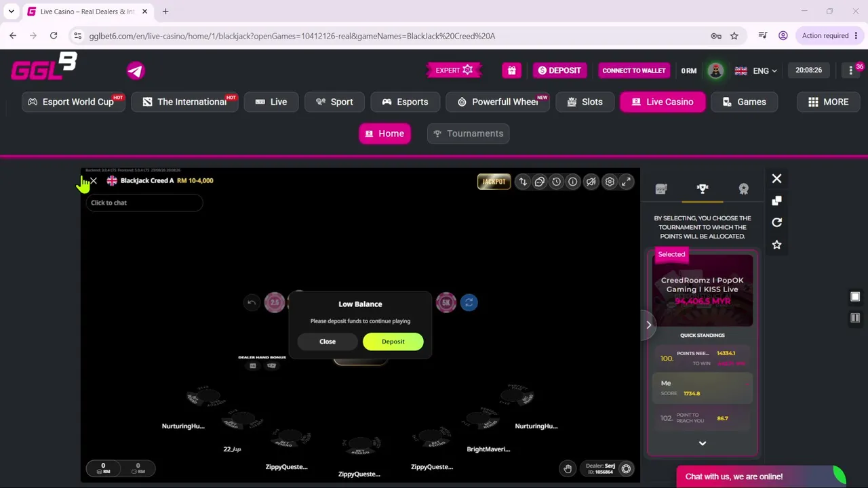This screenshot has width=868, height=488.
Task: Open the Chat with us widget
Action: click(761, 476)
